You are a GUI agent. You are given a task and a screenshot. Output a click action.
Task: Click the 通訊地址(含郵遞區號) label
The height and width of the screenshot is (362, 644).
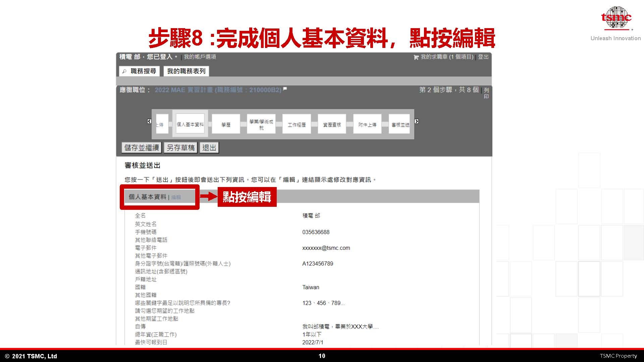[x=161, y=271]
